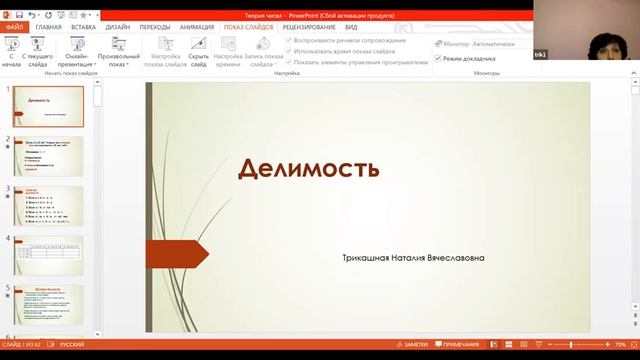
Task: Select slide 4 thumbnail with table
Action: coord(48,256)
